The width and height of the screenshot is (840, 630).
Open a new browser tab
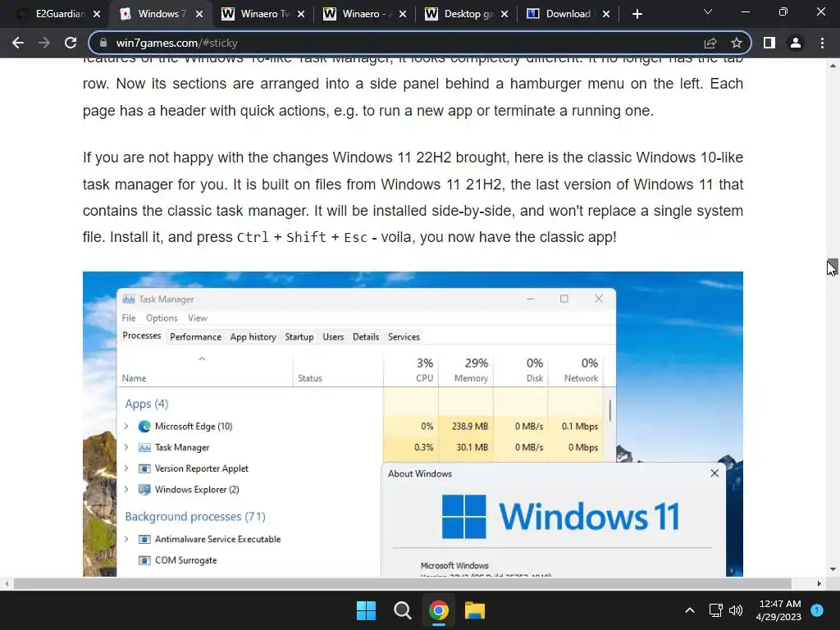pos(637,14)
